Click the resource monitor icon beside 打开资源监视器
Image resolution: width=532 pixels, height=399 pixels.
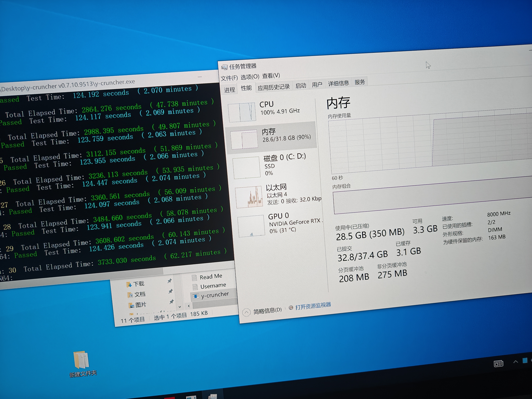pos(291,307)
